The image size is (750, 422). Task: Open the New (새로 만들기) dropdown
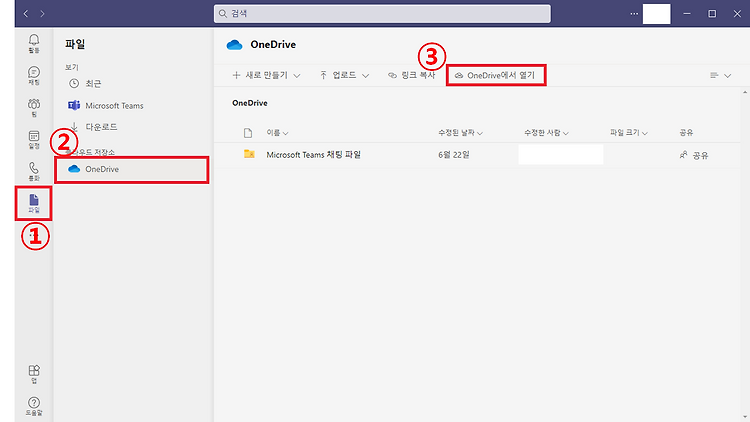coord(266,75)
